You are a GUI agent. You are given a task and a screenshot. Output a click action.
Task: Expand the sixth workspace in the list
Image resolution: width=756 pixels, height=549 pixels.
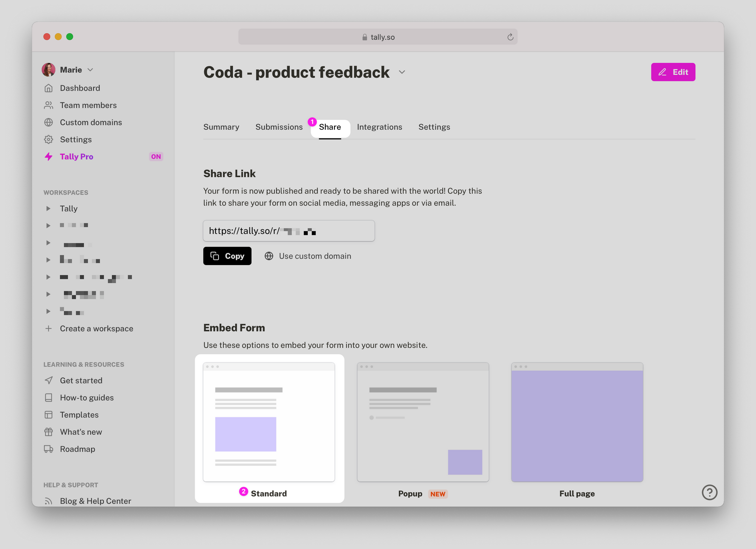pos(48,294)
